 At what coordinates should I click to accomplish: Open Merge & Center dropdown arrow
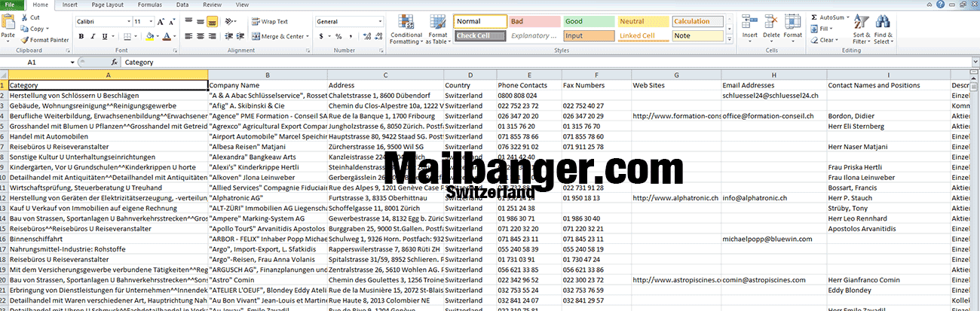[x=308, y=36]
